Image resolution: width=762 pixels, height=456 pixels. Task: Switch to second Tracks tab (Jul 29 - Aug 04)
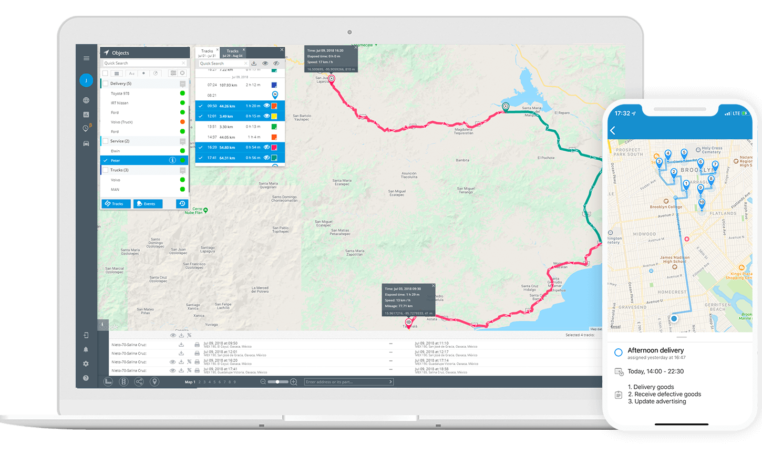click(232, 53)
